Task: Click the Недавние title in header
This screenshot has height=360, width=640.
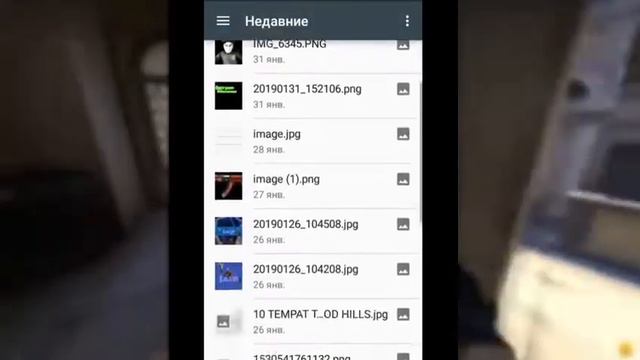Action: click(276, 21)
